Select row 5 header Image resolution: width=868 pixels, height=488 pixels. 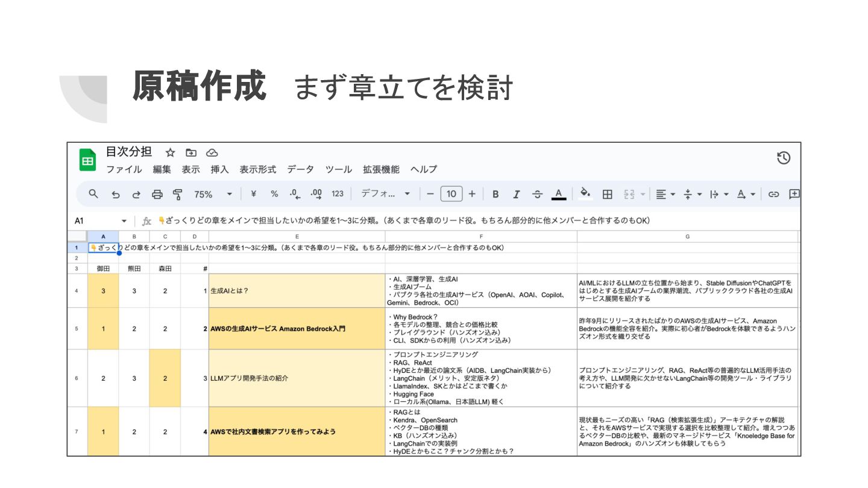click(x=77, y=329)
